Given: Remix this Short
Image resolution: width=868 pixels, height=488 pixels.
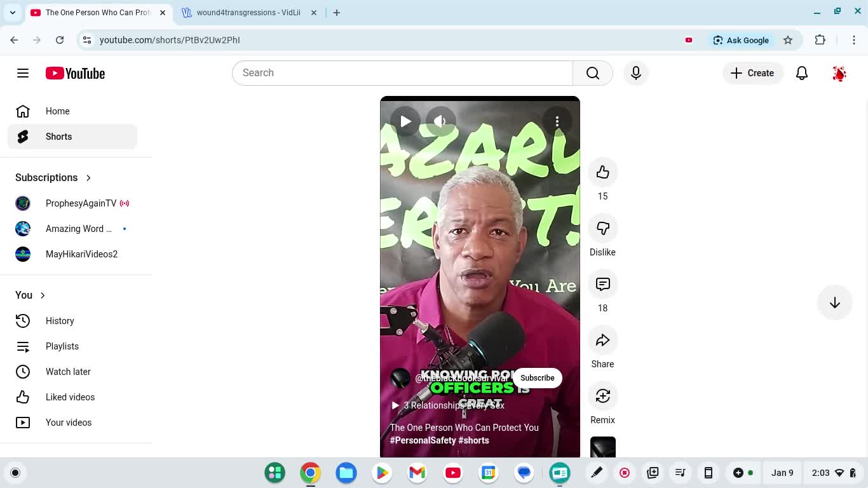Looking at the screenshot, I should (x=602, y=396).
